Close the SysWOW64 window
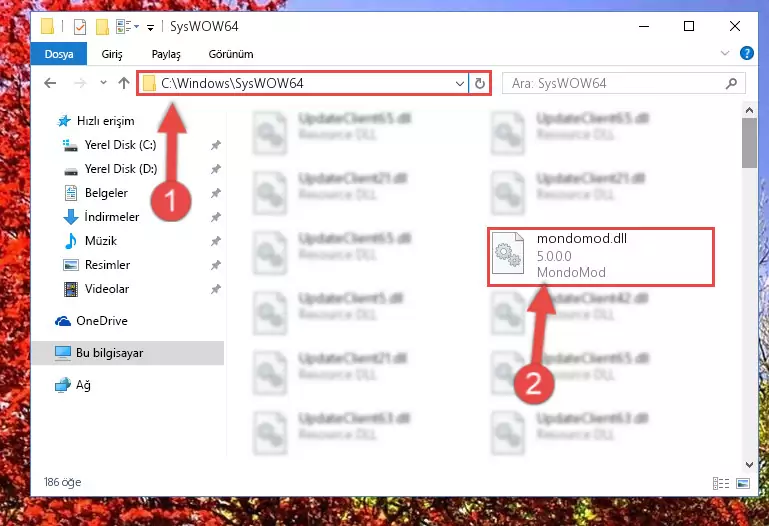This screenshot has width=769, height=526. pos(734,26)
